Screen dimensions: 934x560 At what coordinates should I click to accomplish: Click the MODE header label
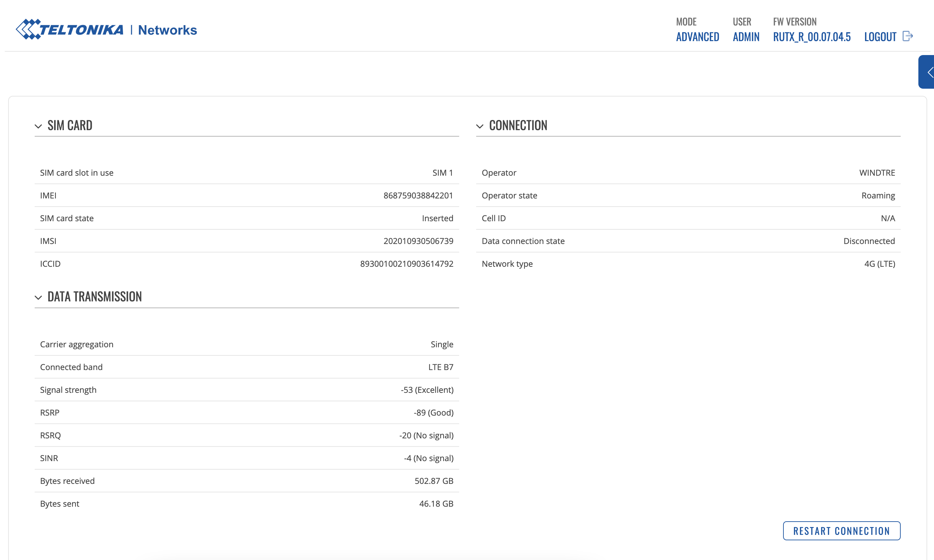tap(686, 22)
